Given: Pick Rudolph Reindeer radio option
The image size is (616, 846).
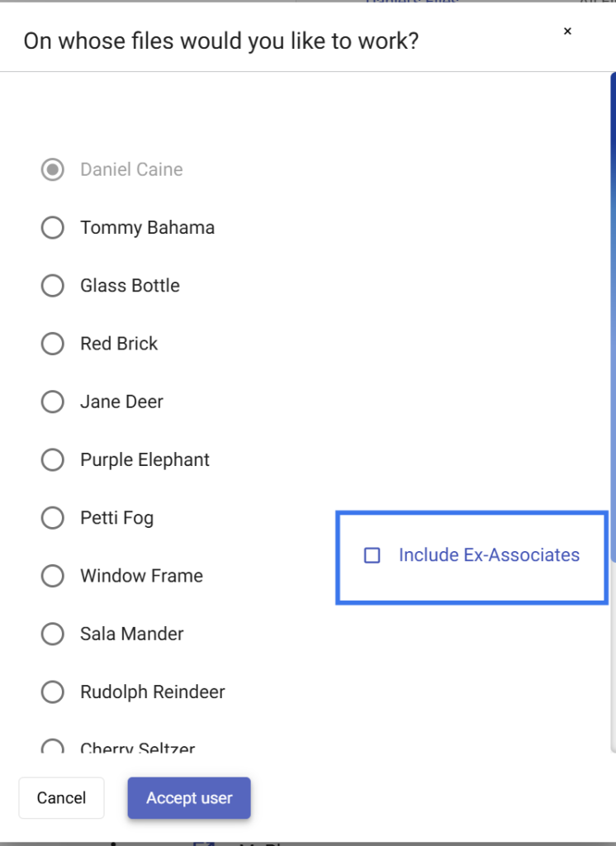Looking at the screenshot, I should point(53,692).
